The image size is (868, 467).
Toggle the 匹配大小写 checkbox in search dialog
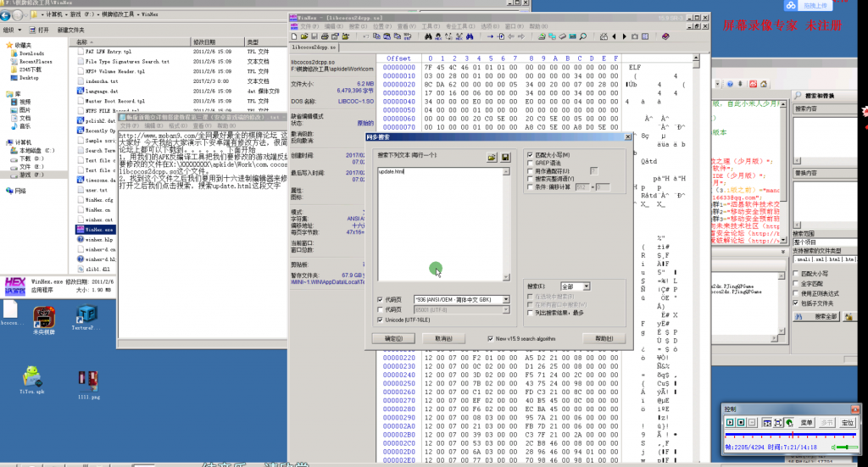pyautogui.click(x=529, y=154)
